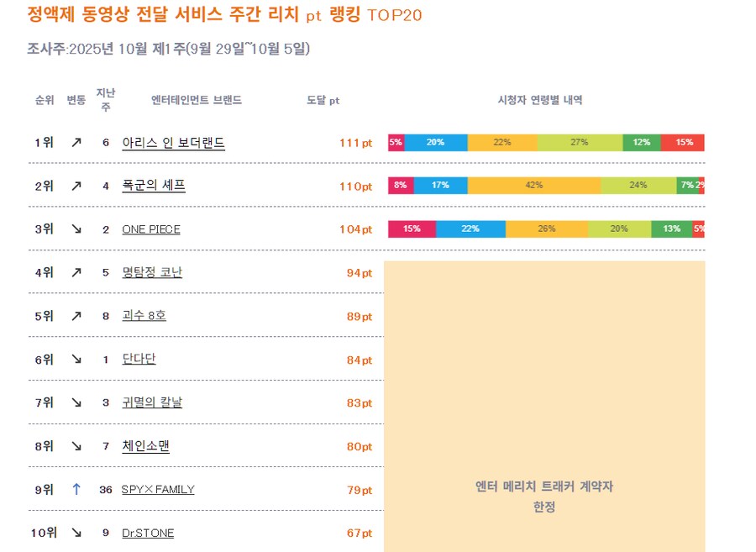Click the 도달 pt column header
This screenshot has width=756, height=552.
(x=323, y=100)
